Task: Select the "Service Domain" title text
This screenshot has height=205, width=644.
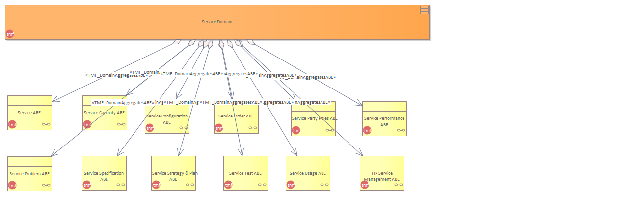Action: (x=217, y=22)
